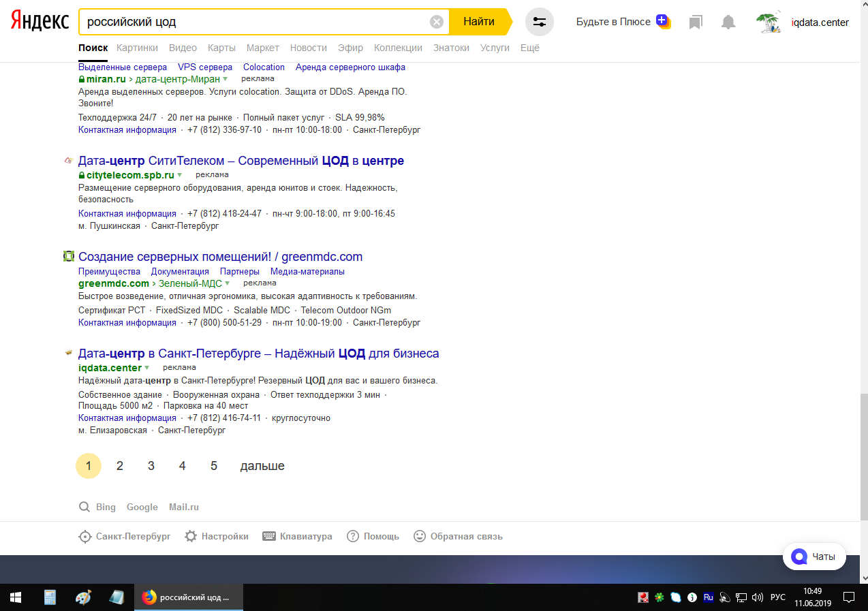Open the Чаты chat bubble button
The width and height of the screenshot is (868, 611).
point(814,557)
